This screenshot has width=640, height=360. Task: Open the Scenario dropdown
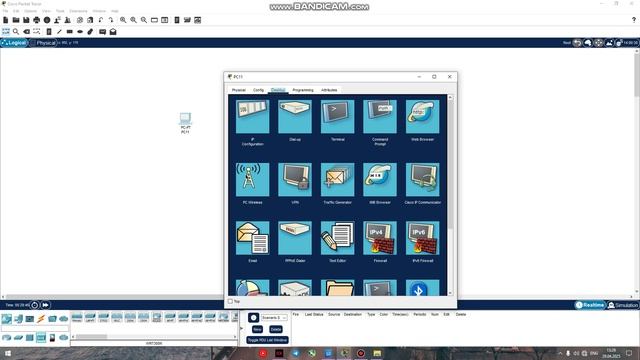click(274, 318)
